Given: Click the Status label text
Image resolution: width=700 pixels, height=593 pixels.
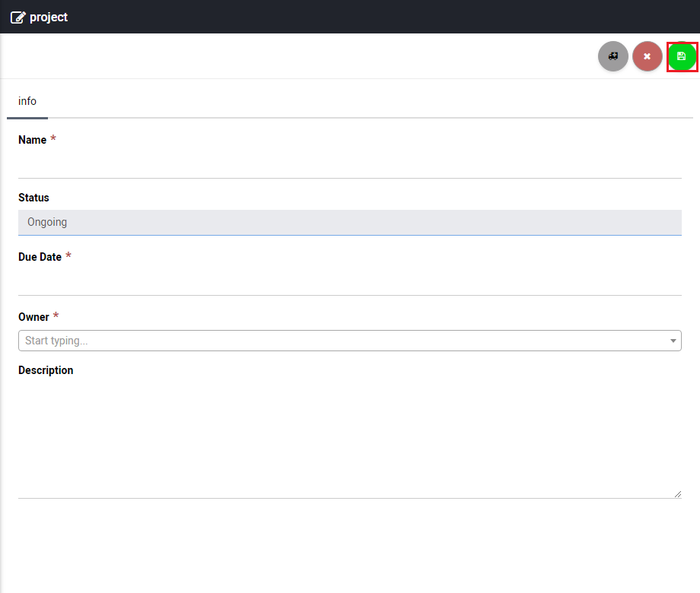Looking at the screenshot, I should pyautogui.click(x=33, y=198).
